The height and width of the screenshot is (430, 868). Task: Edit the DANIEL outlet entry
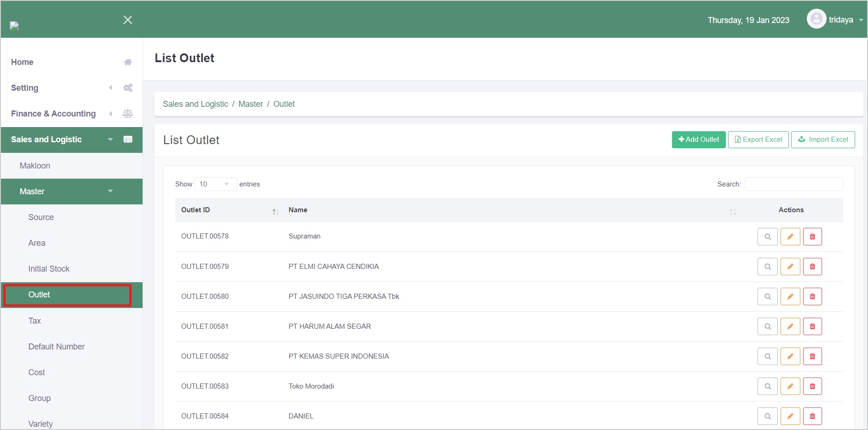[x=790, y=416]
